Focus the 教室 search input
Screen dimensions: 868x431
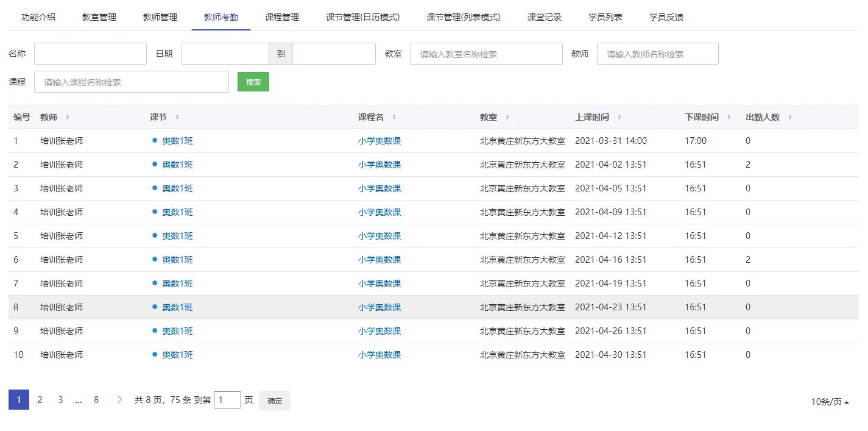point(487,54)
